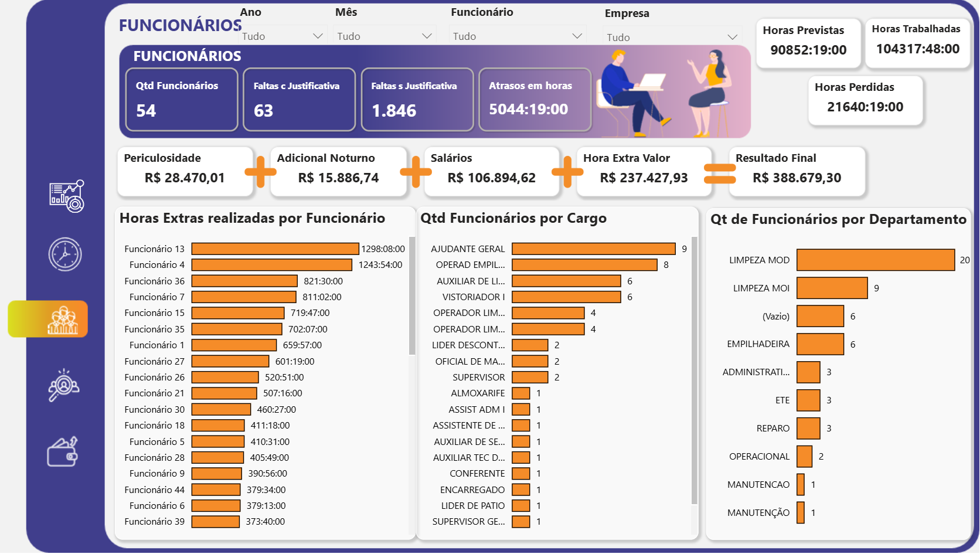Viewport: 980px width, 554px height.
Task: Open the wallet payments sidebar icon
Action: 63,451
